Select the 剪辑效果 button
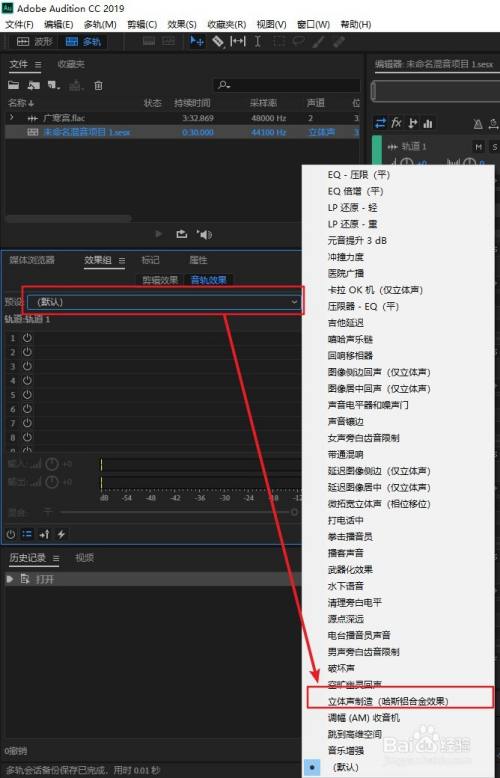The image size is (500, 778). click(160, 280)
